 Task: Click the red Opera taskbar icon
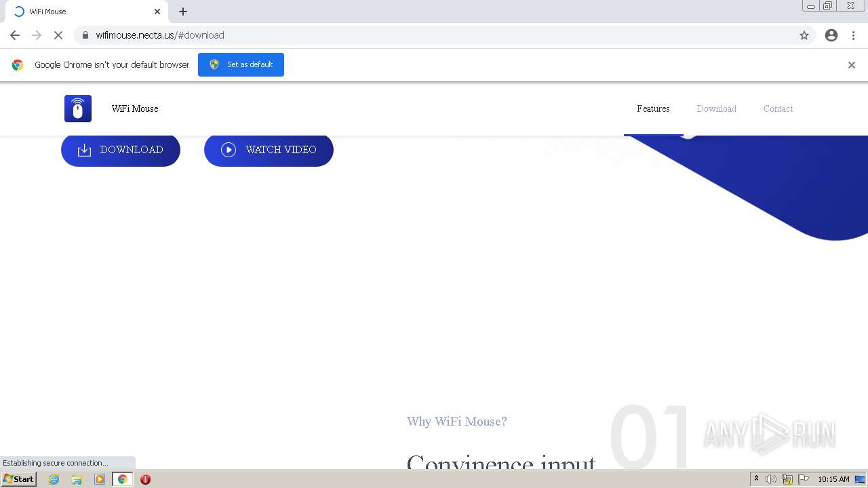click(x=145, y=479)
